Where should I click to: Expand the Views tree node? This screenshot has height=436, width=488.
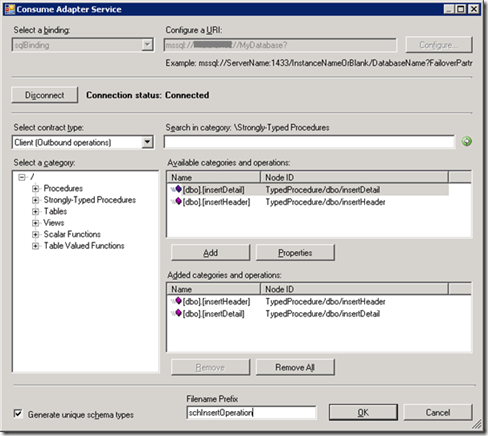tap(35, 223)
